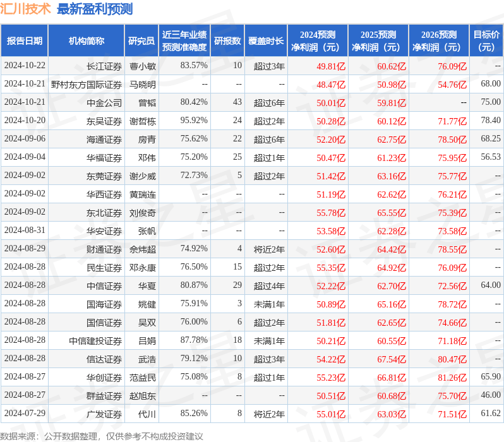The height and width of the screenshot is (442, 504).
Task: Click the 2026预测净利润 column header
Action: (439, 41)
